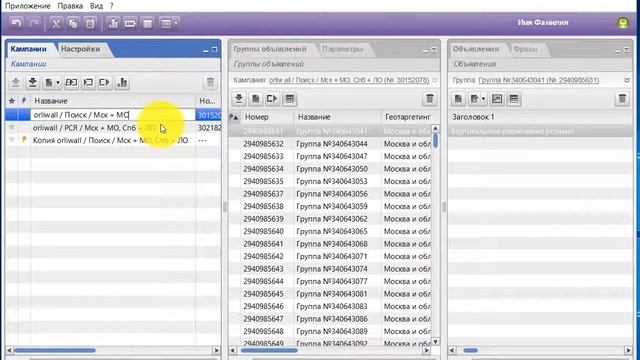Select ad group row number 2940985640
640x360 pixels.
[x=330, y=231]
